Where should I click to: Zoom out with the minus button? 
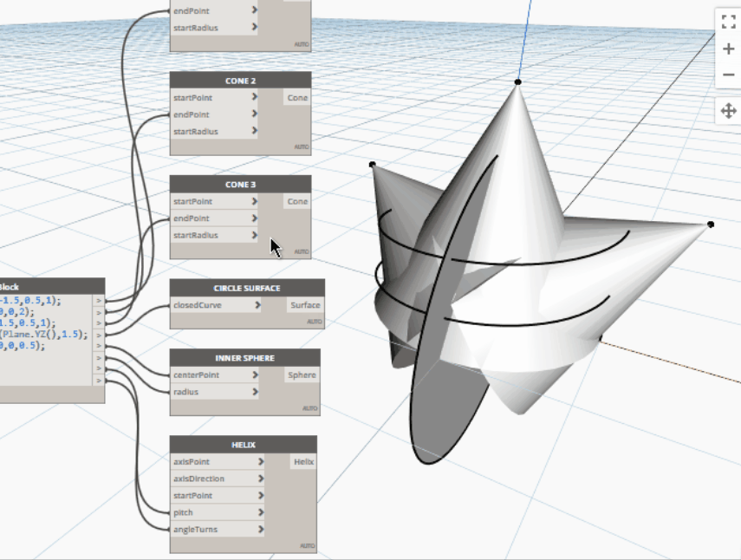click(x=728, y=75)
